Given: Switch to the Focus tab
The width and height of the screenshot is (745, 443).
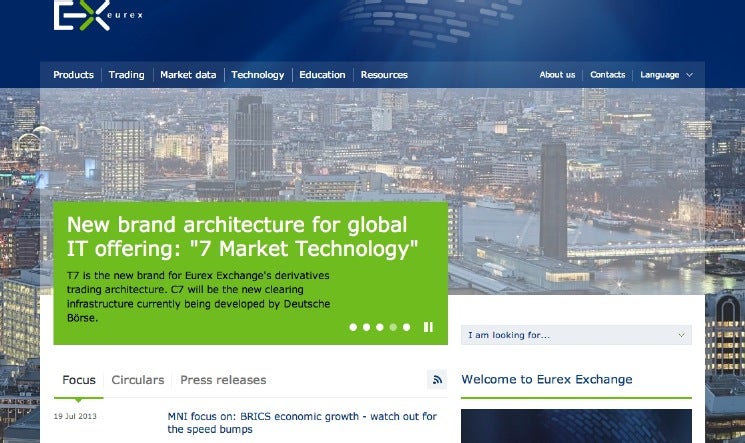Looking at the screenshot, I should click(x=79, y=380).
